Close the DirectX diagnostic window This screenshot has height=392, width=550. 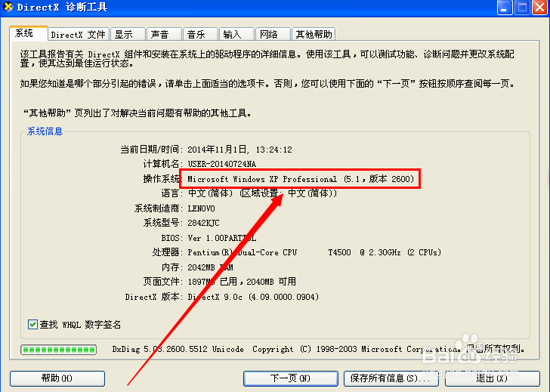pos(540,8)
